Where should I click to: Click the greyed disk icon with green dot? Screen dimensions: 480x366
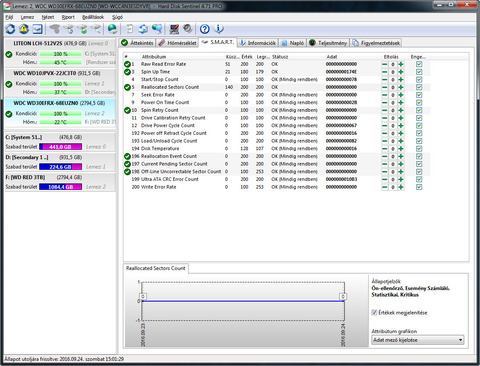[83, 29]
